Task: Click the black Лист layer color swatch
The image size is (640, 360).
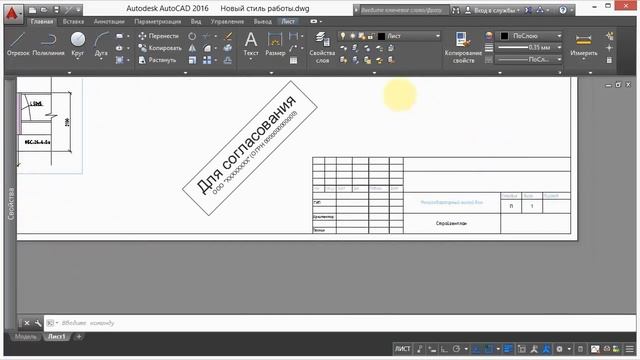Action: (381, 36)
